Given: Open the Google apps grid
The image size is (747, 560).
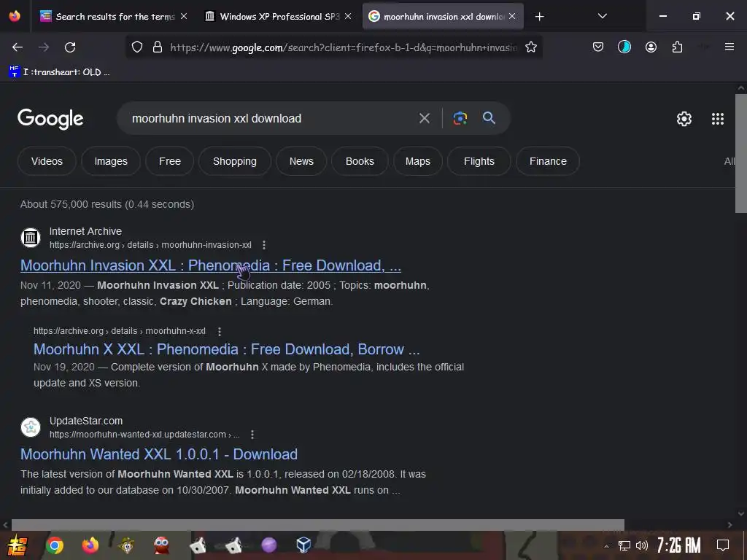Looking at the screenshot, I should pos(718,119).
